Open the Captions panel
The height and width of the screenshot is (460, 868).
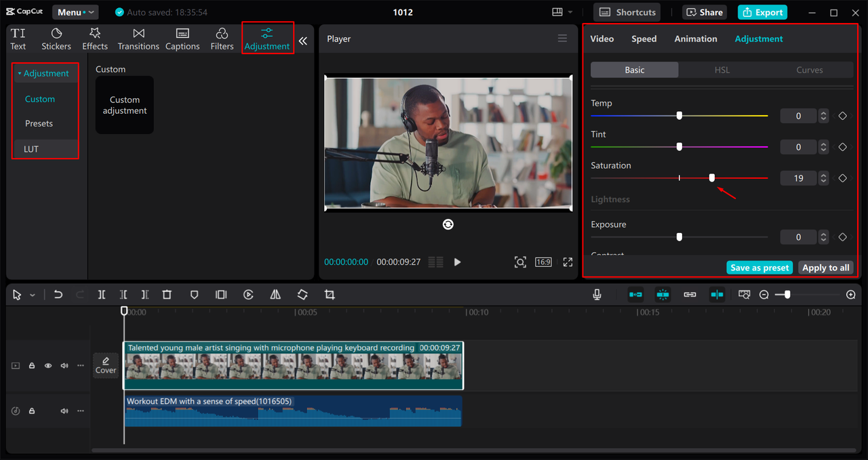[182, 39]
